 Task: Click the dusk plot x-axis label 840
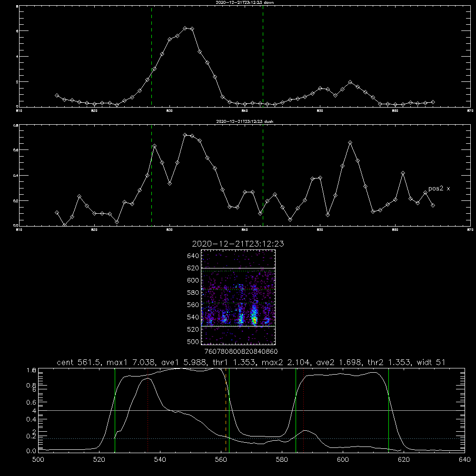point(245,230)
